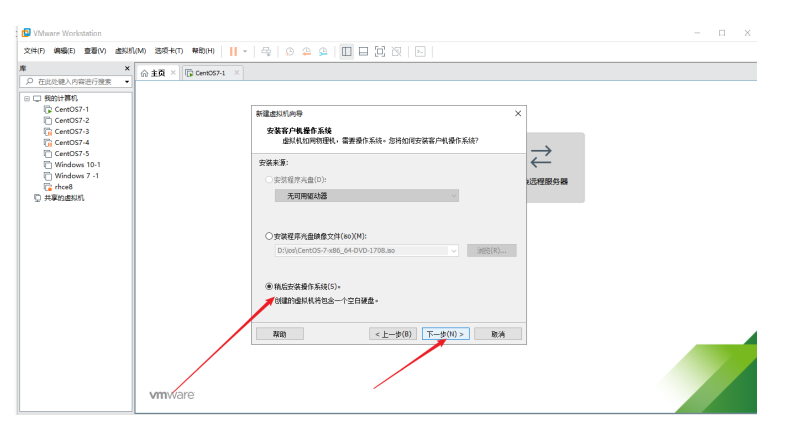
Task: Select Windows 10-1 in the library tree
Action: 78,164
